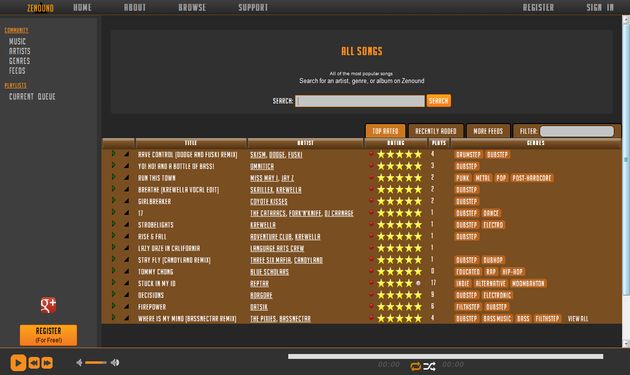This screenshot has width=630, height=375.
Task: Click the green play icon beside Tommy Chong
Action: (113, 270)
